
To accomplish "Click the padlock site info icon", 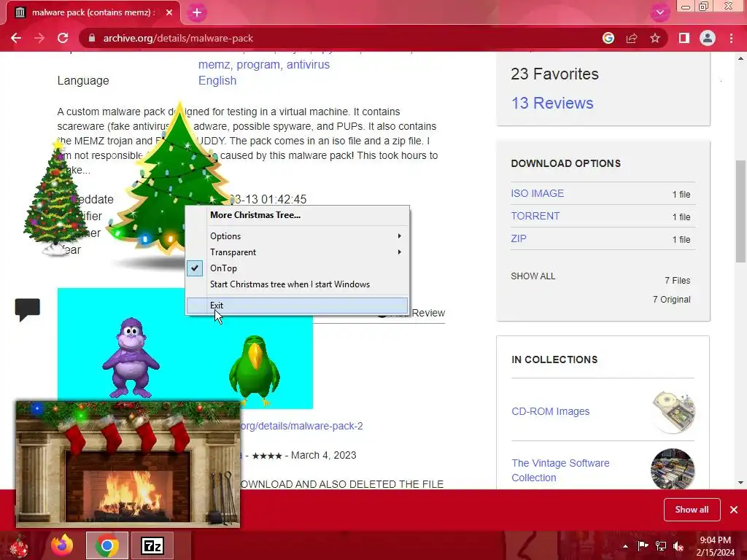I will pos(92,38).
